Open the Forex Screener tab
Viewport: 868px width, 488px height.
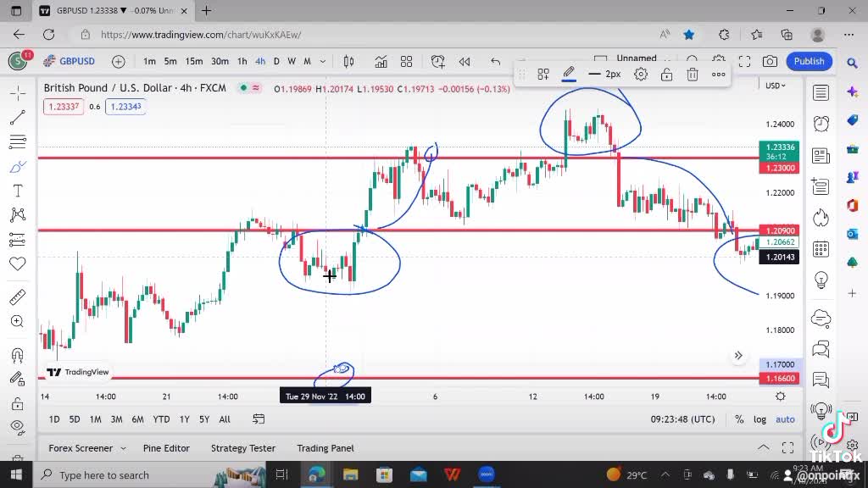point(81,448)
